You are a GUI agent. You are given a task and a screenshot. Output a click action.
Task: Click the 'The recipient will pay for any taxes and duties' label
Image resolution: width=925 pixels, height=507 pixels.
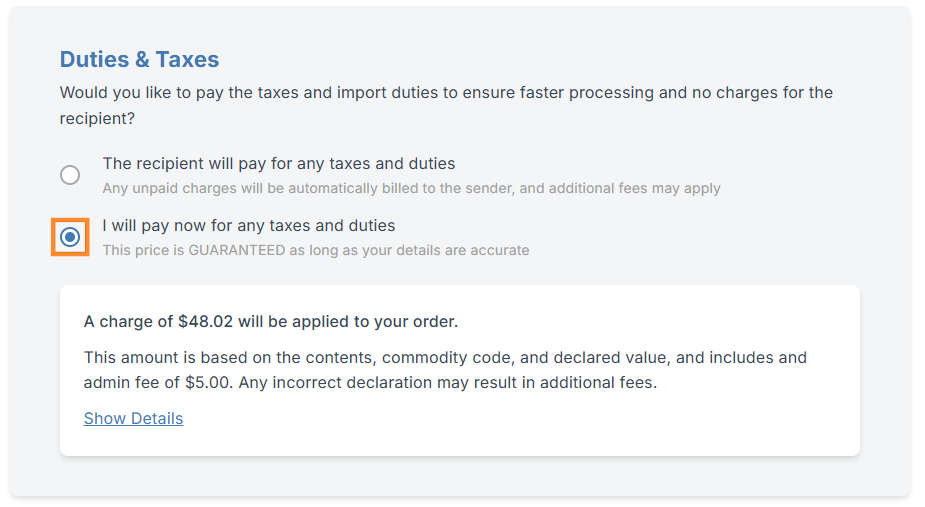tap(279, 163)
